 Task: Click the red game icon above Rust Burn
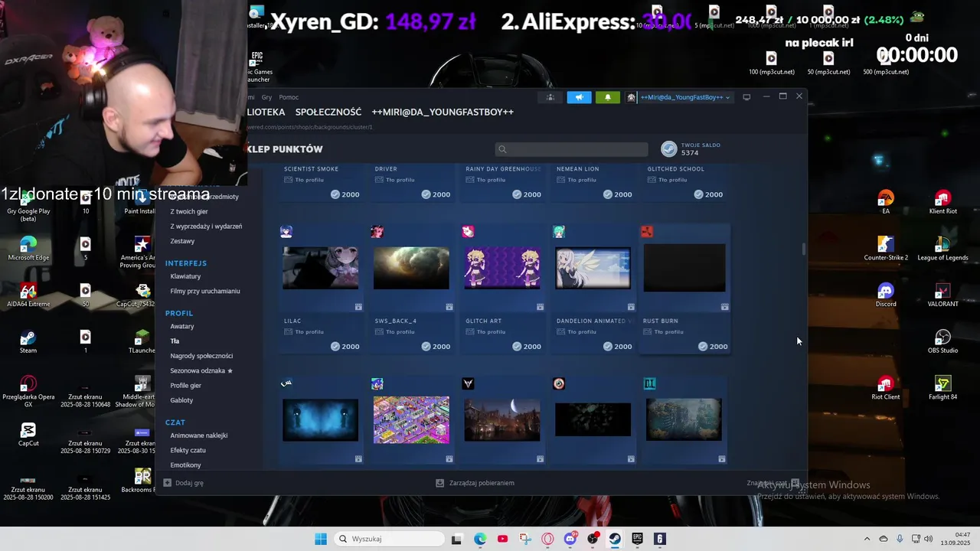(x=647, y=231)
